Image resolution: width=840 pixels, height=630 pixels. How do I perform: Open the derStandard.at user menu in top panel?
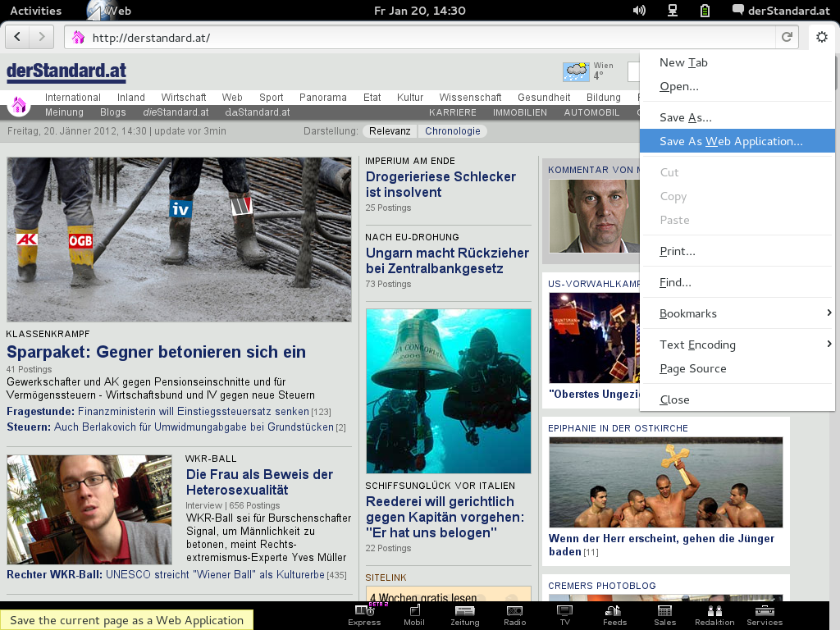click(x=781, y=10)
